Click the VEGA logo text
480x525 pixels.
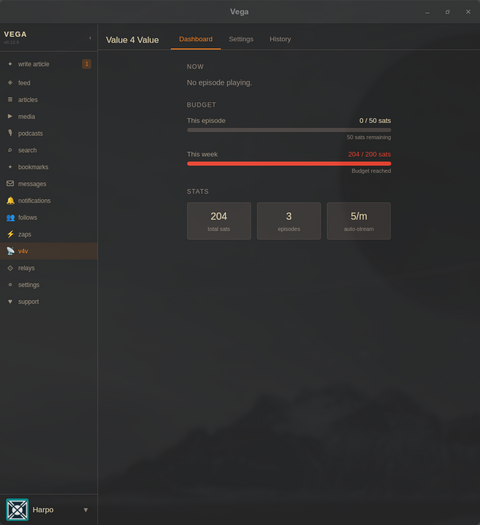[x=15, y=34]
